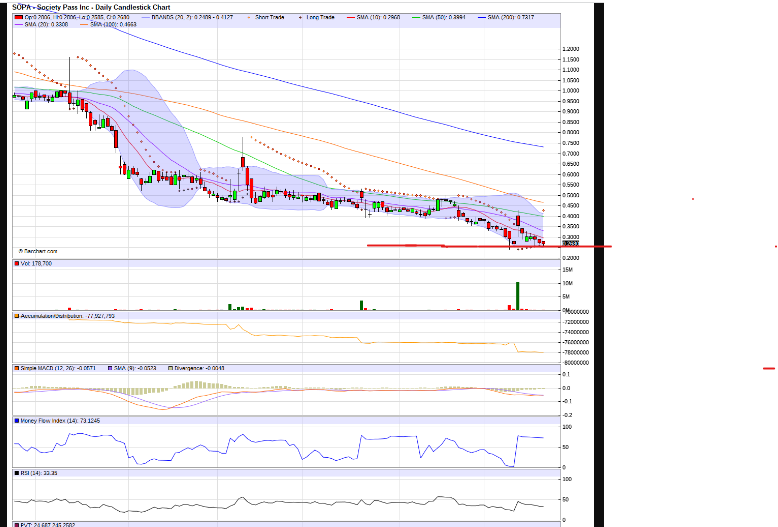
Task: Click the SMA (9) MACD signal label
Action: click(x=135, y=368)
